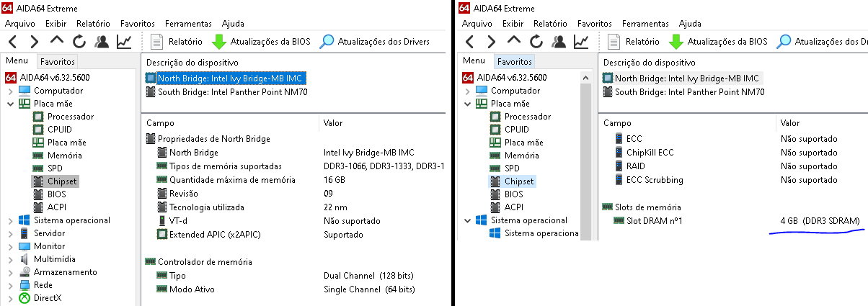The image size is (868, 306).
Task: Switch to Favoritos tab in right window
Action: 514,62
